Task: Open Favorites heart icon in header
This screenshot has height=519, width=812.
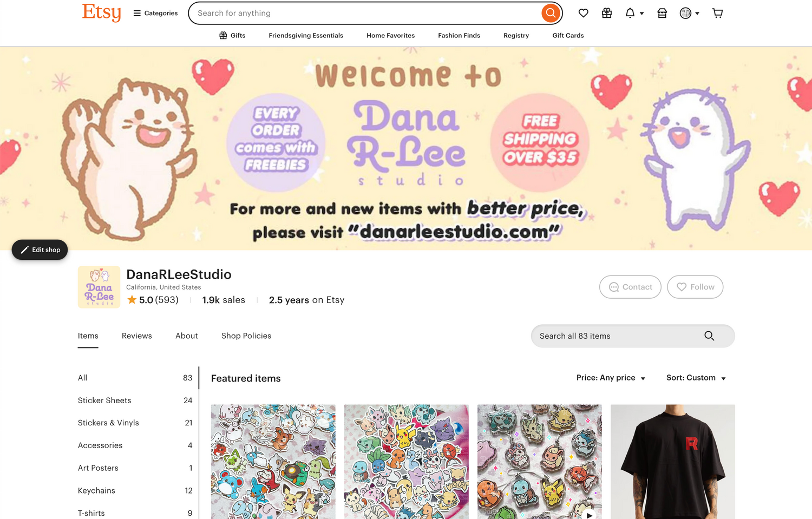Action: [x=584, y=13]
